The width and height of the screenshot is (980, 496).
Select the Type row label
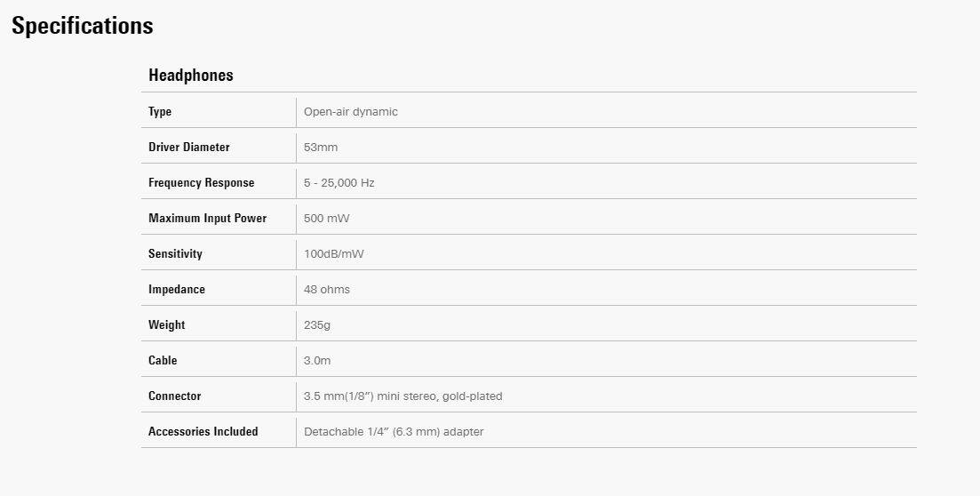160,112
